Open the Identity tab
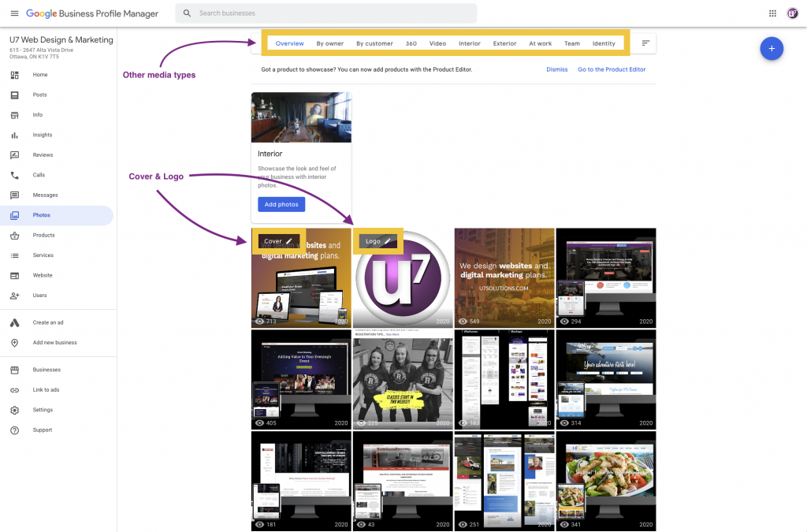807x532 pixels. pos(604,43)
